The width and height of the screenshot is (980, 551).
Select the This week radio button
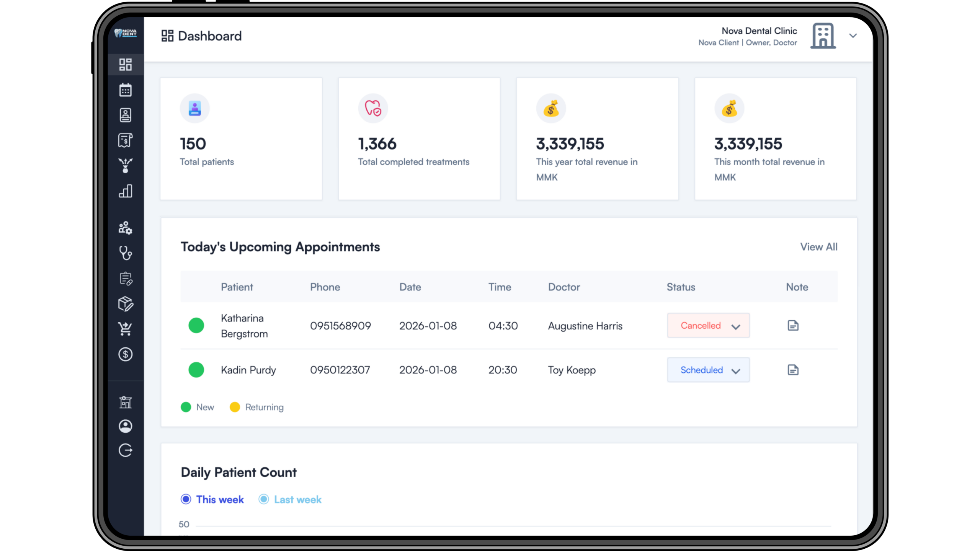click(x=186, y=499)
